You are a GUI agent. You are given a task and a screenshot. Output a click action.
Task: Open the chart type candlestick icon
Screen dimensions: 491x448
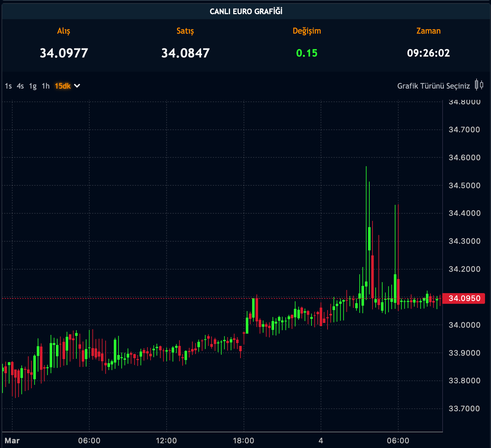479,85
